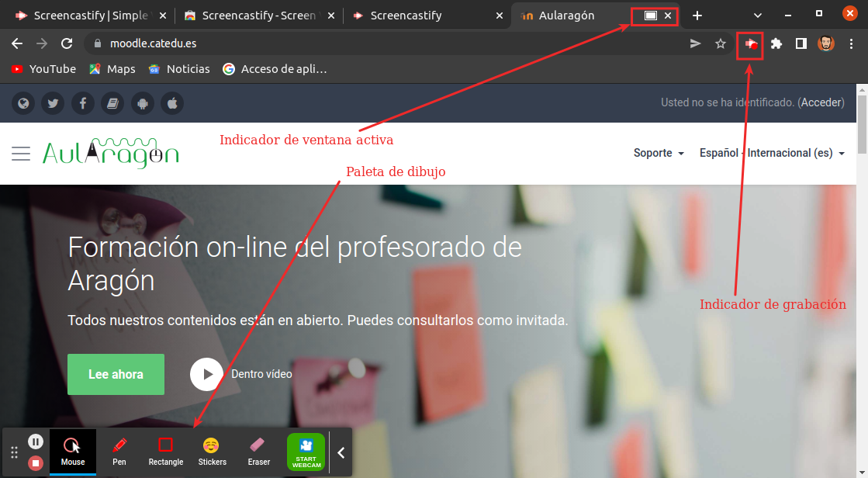This screenshot has width=868, height=478.
Task: Open the Chrome three-dot menu
Action: 852,43
